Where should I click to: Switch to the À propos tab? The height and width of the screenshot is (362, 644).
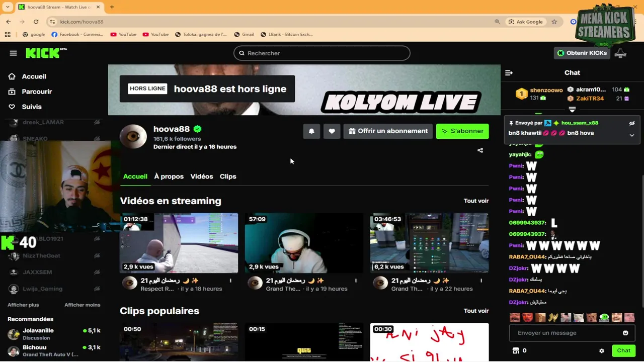coord(169,176)
